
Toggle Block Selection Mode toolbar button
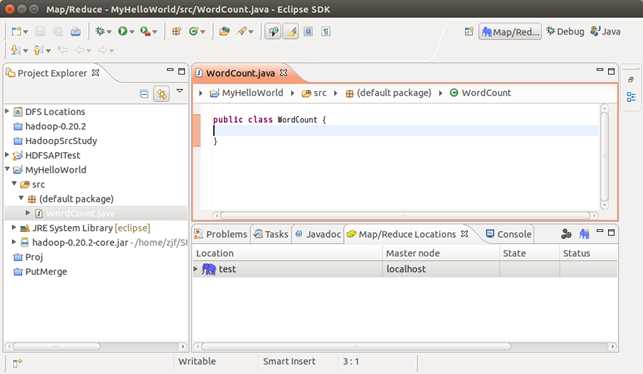click(x=308, y=32)
